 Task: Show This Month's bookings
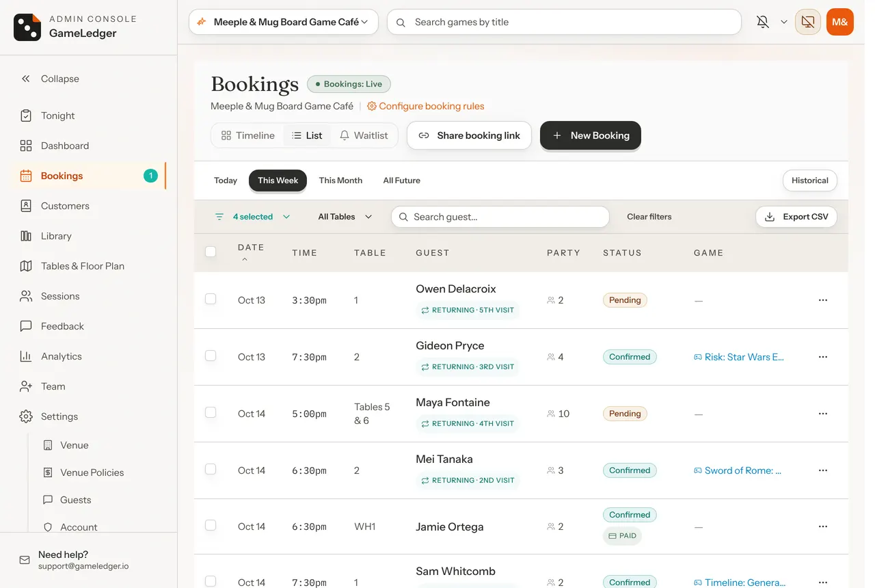340,181
